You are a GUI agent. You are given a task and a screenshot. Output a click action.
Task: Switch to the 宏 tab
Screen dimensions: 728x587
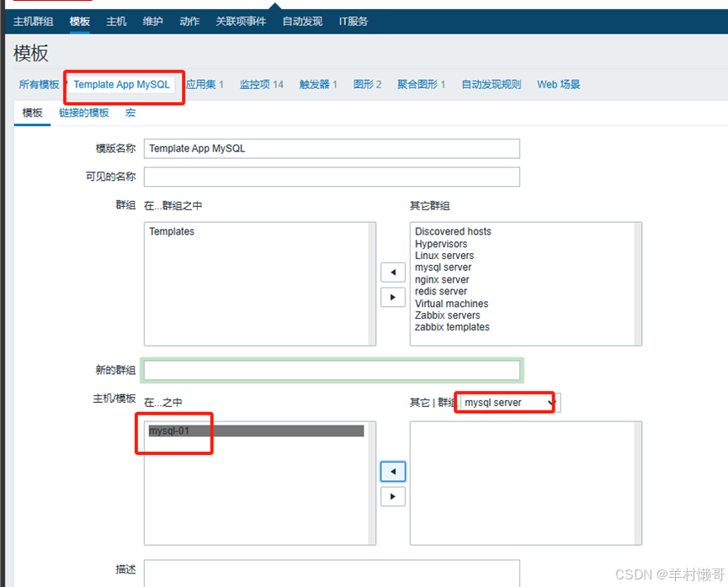tap(130, 113)
